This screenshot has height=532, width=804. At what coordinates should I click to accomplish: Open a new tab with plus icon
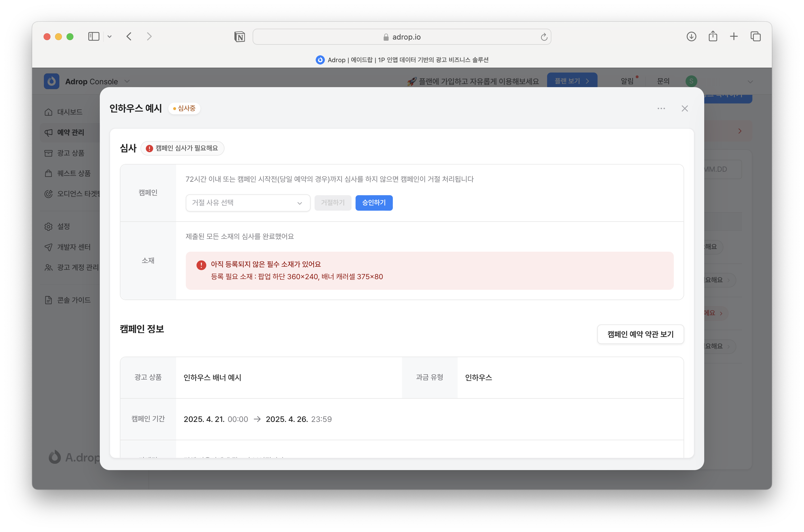pos(734,37)
